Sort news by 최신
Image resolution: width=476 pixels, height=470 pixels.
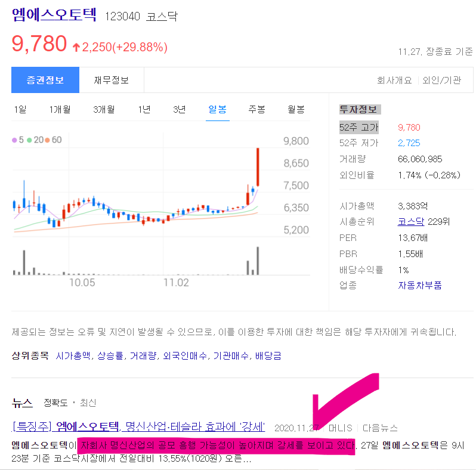point(88,403)
